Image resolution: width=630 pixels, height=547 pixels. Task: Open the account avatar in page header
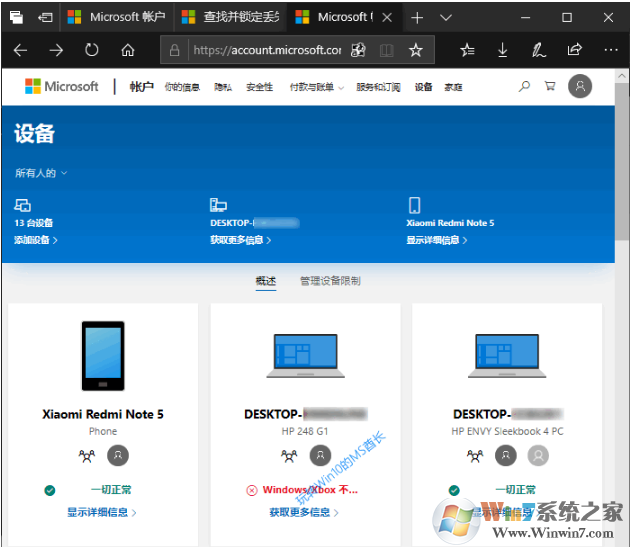[x=579, y=87]
